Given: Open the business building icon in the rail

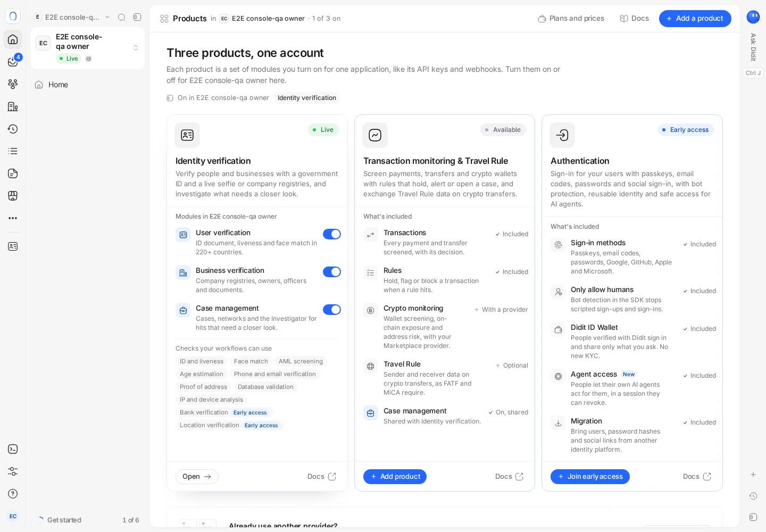Looking at the screenshot, I should click(13, 106).
